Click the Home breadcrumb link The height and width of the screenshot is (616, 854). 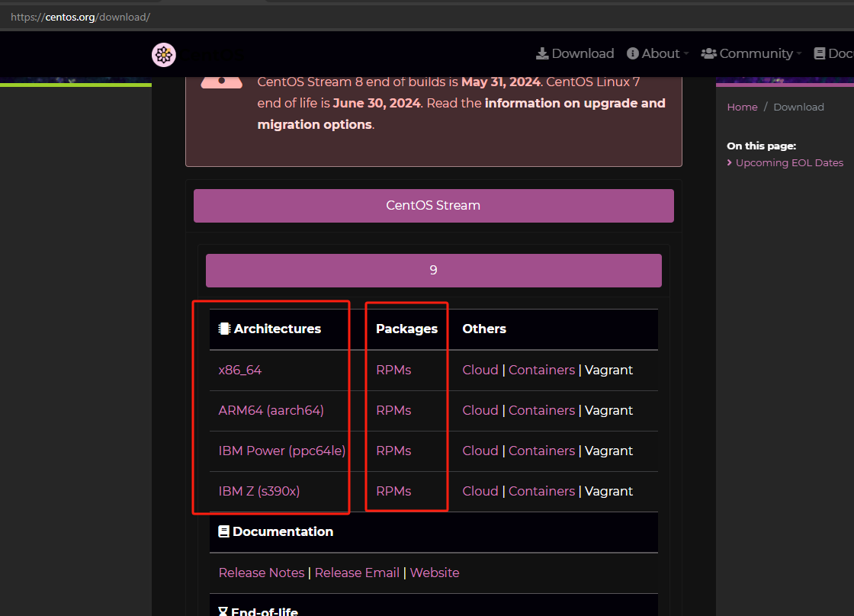(x=742, y=107)
